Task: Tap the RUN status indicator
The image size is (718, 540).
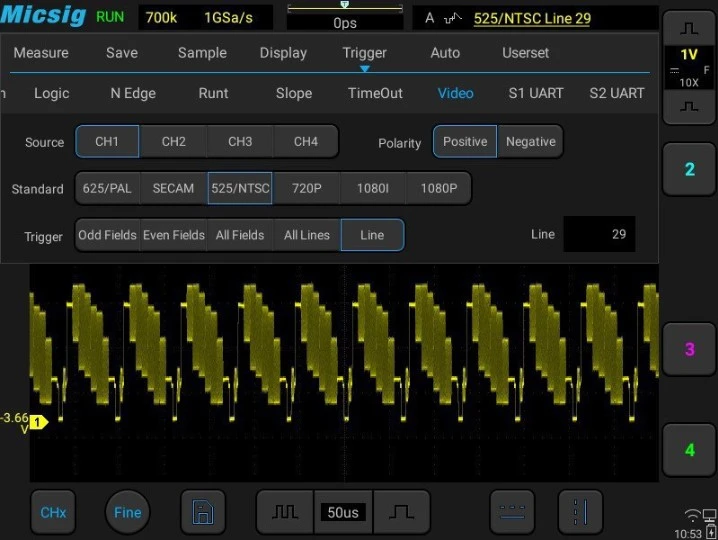Action: pos(110,17)
